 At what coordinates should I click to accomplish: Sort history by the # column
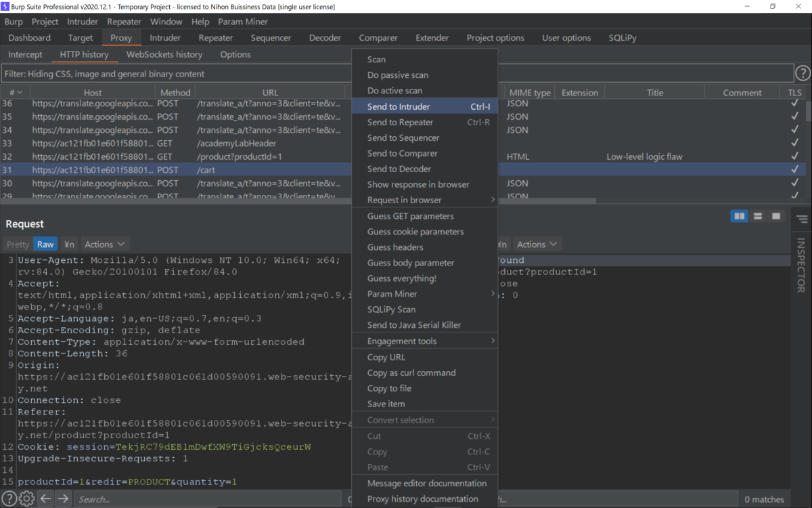(16, 92)
